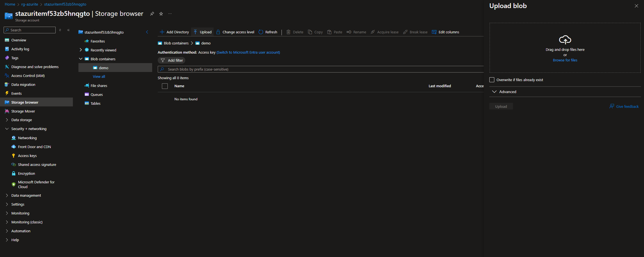Expand Monitoring menu group
This screenshot has width=644, height=257.
[7, 213]
